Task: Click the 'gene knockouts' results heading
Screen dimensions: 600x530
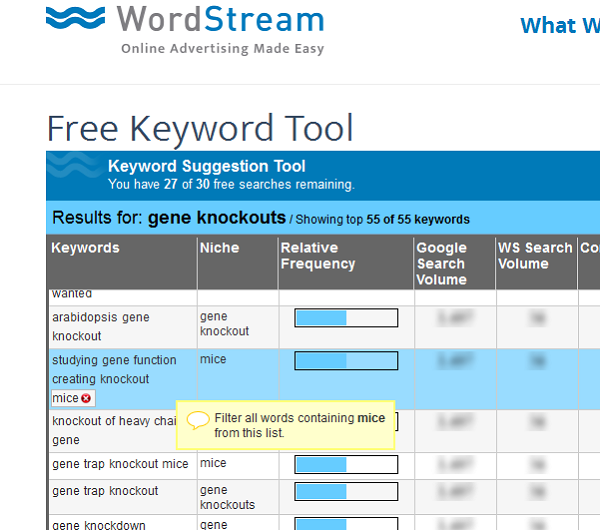Action: [x=217, y=218]
